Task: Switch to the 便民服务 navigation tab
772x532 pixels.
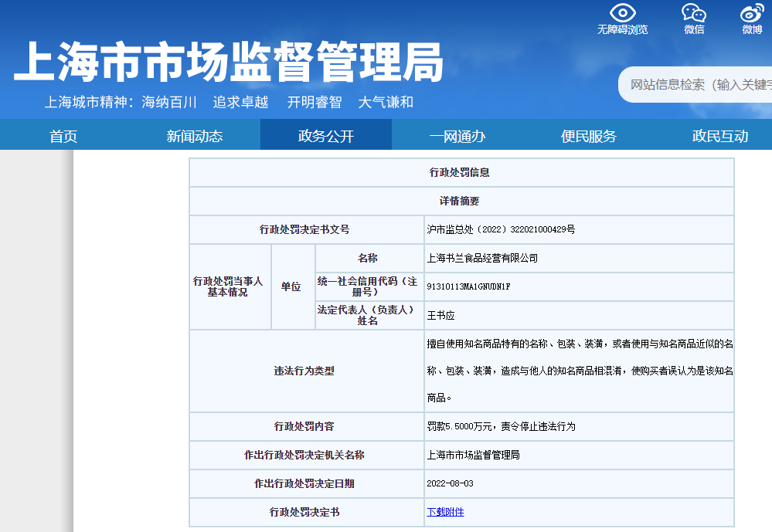Action: click(589, 136)
